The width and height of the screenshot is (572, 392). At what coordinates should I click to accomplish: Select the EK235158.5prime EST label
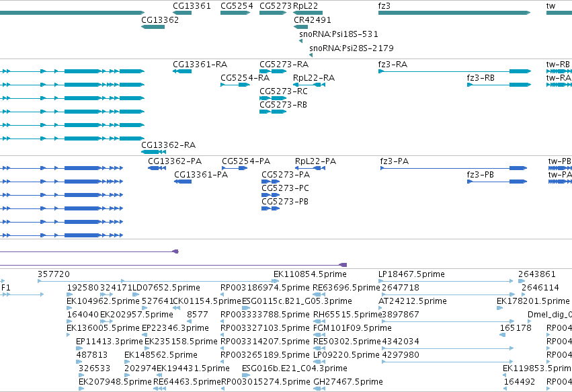coord(181,342)
